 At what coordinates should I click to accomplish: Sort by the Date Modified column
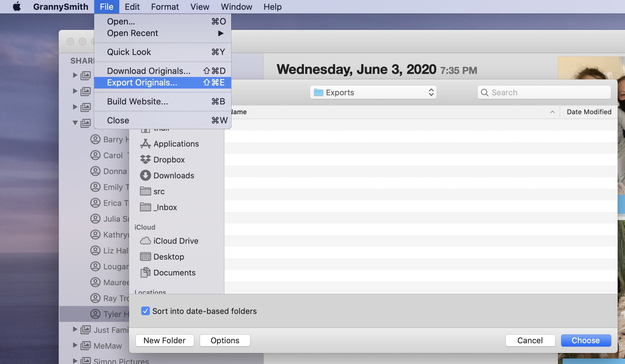[589, 112]
